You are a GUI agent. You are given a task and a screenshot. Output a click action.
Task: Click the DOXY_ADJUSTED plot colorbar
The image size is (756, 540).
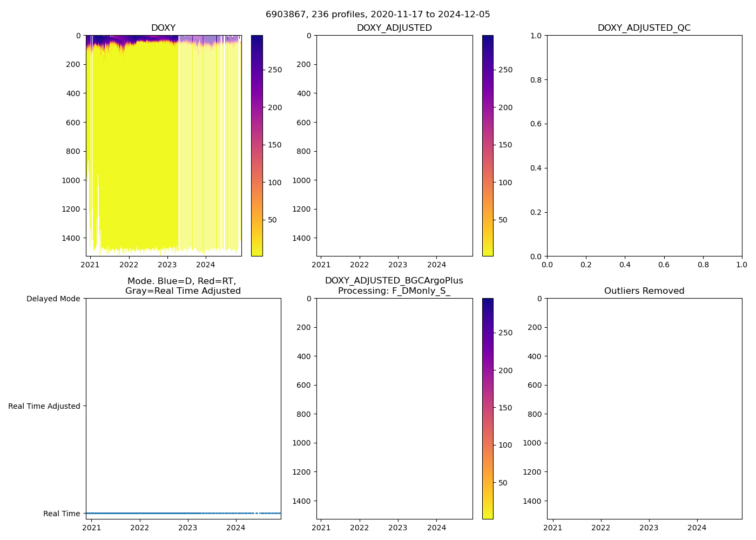click(487, 146)
